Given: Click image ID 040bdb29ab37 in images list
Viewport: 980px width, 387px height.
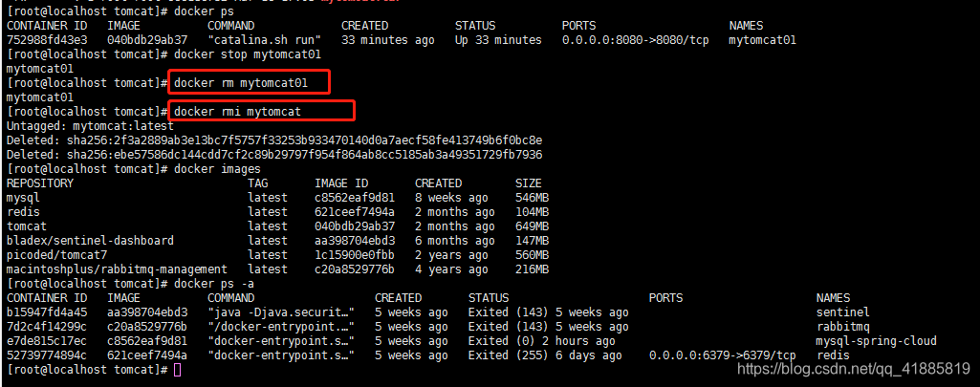Looking at the screenshot, I should coord(355,226).
